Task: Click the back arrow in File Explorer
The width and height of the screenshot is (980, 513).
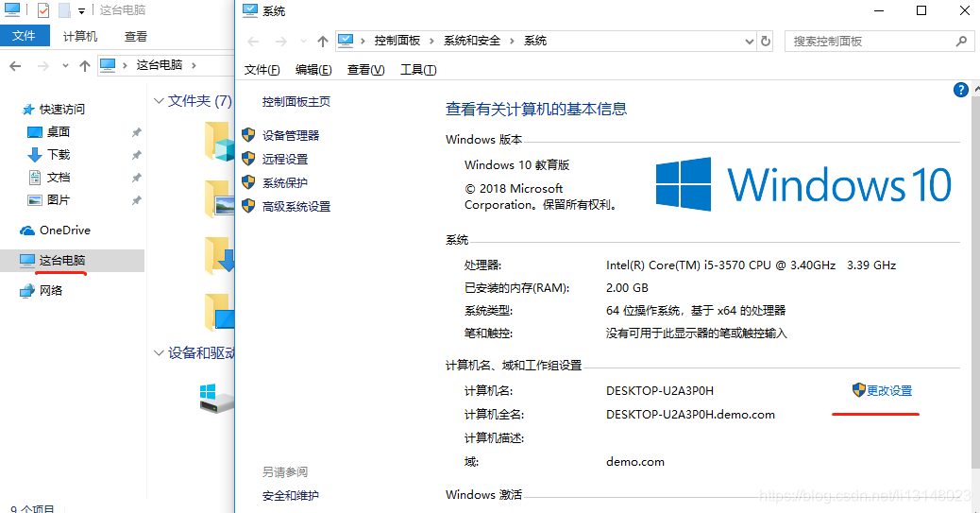Action: pyautogui.click(x=16, y=66)
